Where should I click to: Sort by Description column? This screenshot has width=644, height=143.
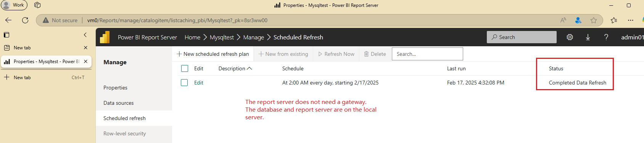click(235, 68)
